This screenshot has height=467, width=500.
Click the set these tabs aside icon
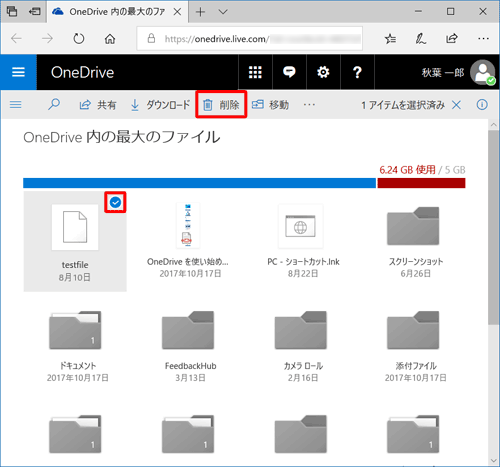coord(35,12)
